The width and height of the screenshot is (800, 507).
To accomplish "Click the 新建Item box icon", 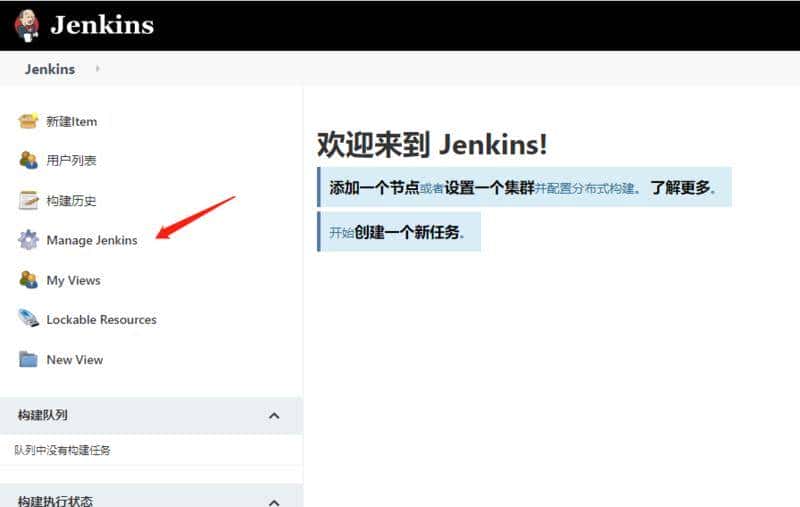I will (28, 121).
